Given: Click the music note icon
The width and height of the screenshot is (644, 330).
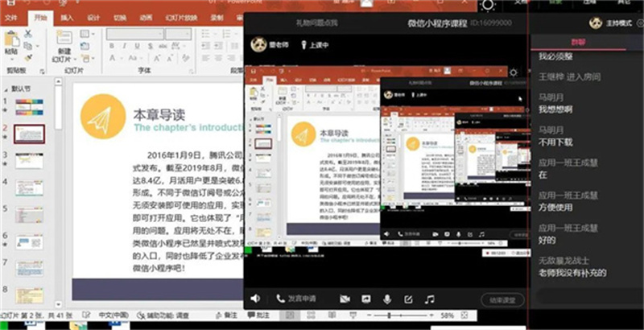Looking at the screenshot, I should click(430, 299).
